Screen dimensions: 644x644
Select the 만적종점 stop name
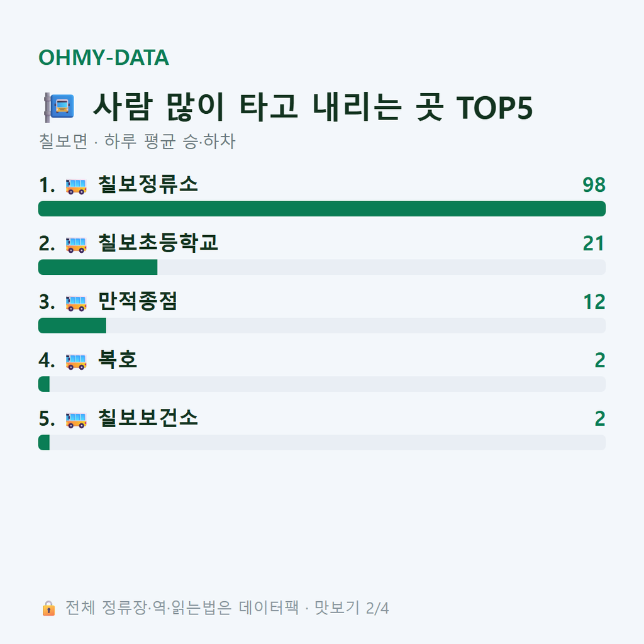(138, 301)
